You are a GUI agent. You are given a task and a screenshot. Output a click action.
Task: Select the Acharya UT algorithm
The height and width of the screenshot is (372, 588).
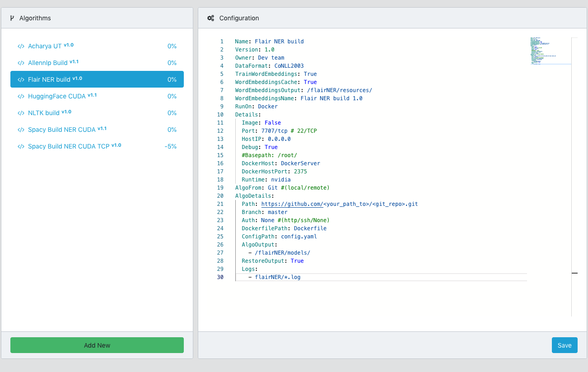45,46
